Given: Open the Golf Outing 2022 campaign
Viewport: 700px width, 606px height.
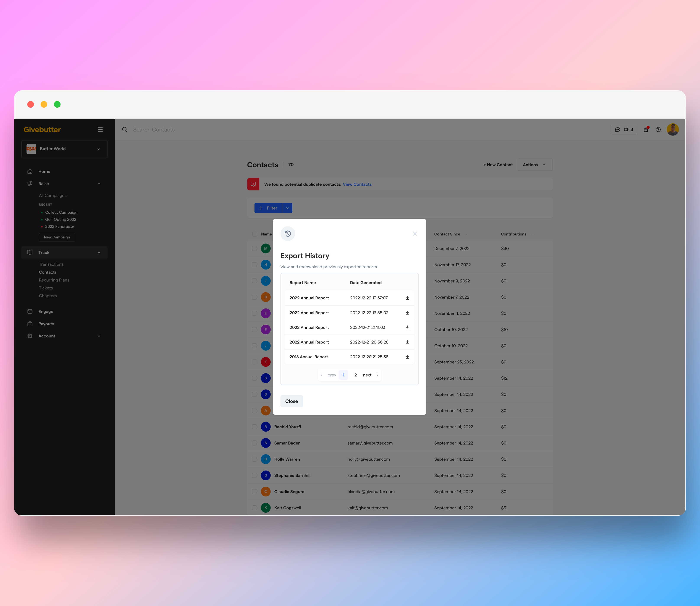Looking at the screenshot, I should tap(61, 219).
